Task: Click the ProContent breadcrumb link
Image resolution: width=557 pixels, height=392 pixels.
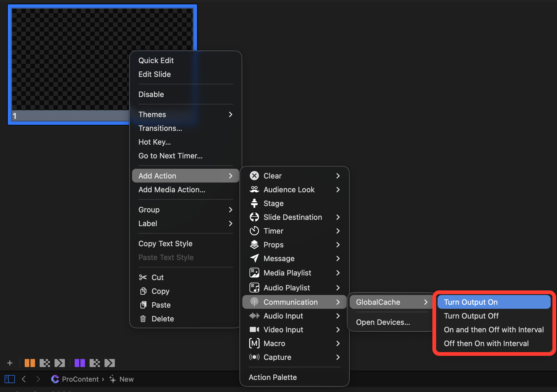Action: click(x=75, y=379)
